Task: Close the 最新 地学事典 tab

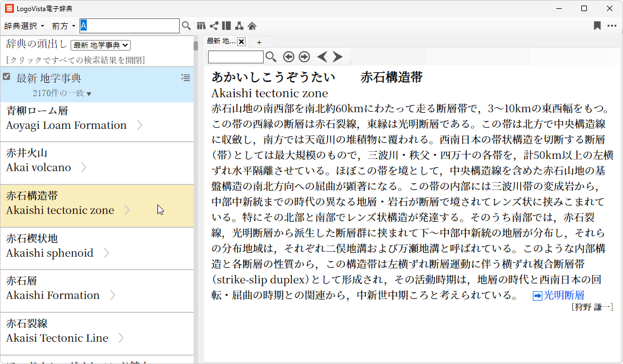Action: click(x=241, y=42)
